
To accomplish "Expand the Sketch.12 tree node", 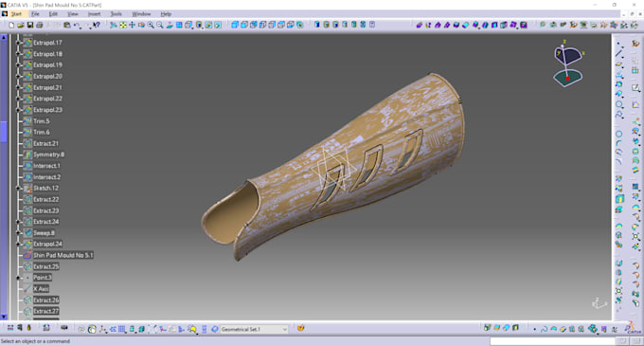I will tap(18, 188).
